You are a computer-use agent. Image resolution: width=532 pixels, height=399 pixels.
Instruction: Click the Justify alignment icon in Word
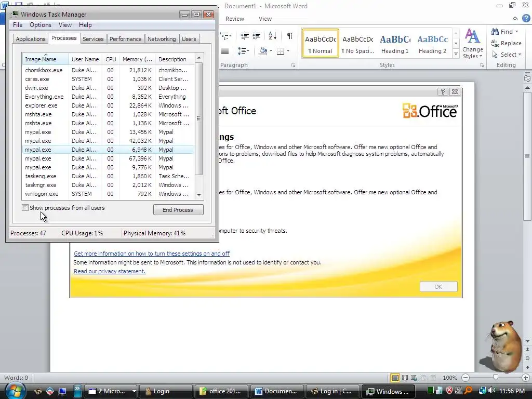[x=224, y=51]
